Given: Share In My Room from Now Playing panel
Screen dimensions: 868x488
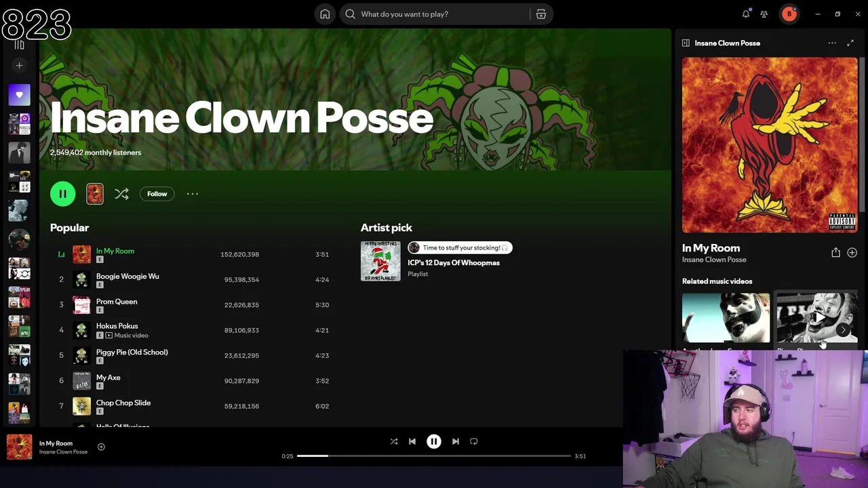Looking at the screenshot, I should pyautogui.click(x=835, y=252).
